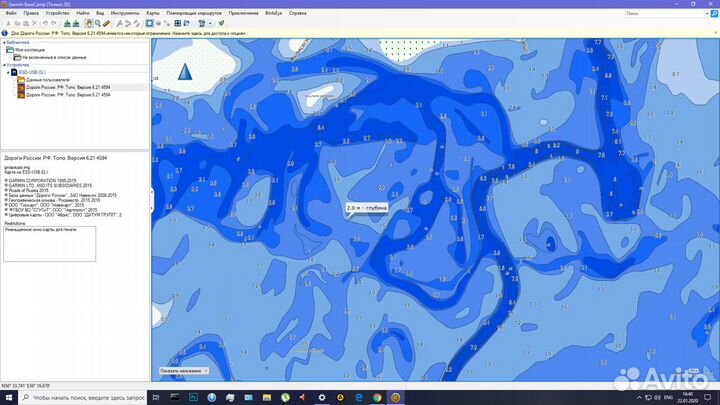Open the Инструменты menu

[125, 13]
